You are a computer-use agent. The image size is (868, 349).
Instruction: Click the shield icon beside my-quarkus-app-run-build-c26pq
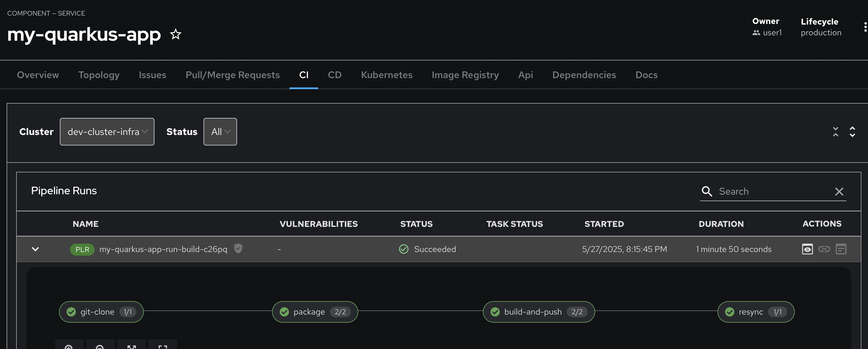(238, 249)
